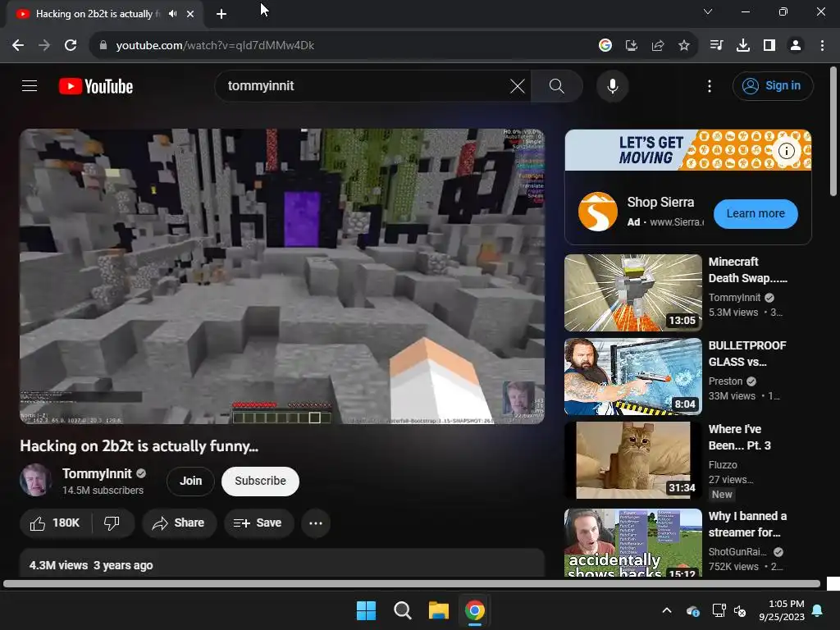Open muted volume tray icon

[741, 610]
